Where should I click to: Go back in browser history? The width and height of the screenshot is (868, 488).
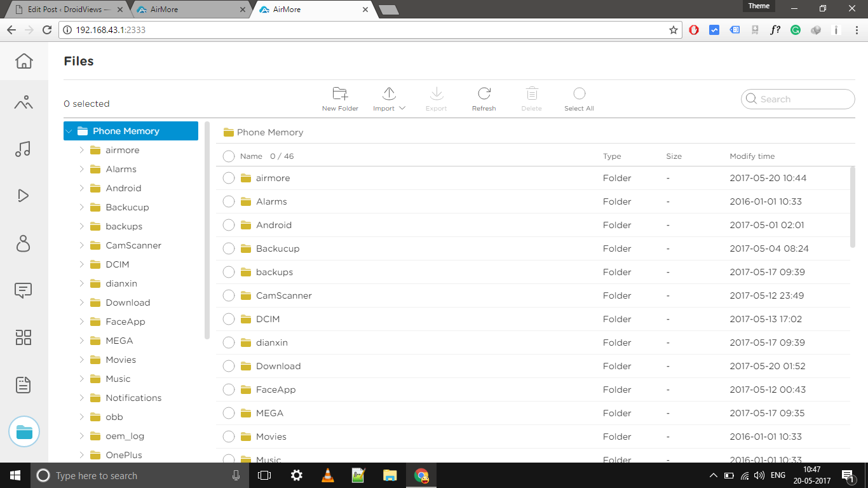11,30
